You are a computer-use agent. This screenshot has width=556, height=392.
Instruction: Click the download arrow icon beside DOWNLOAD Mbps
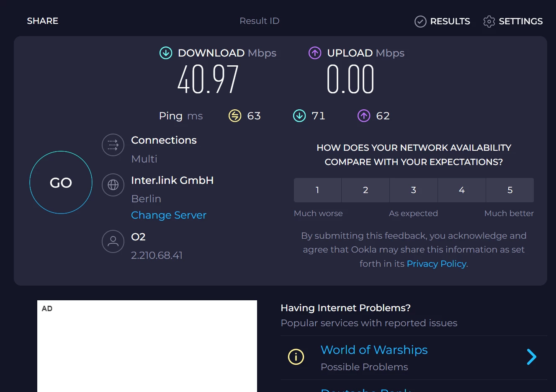pos(166,53)
